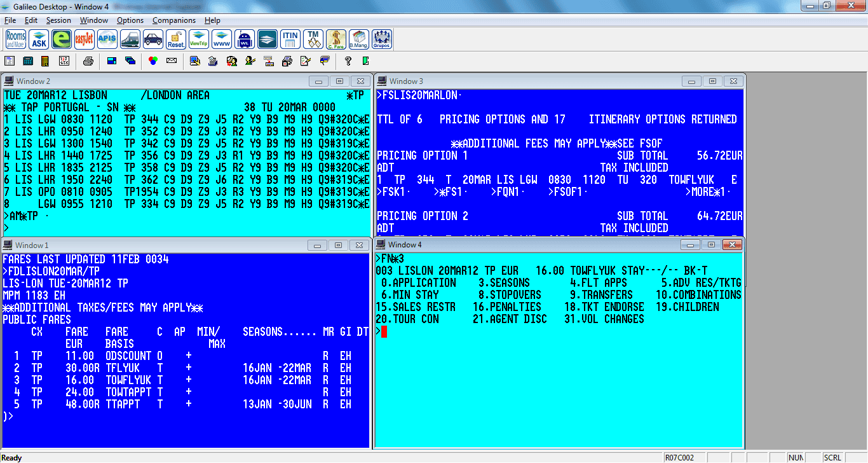Click the cascade windows icon

[130, 61]
